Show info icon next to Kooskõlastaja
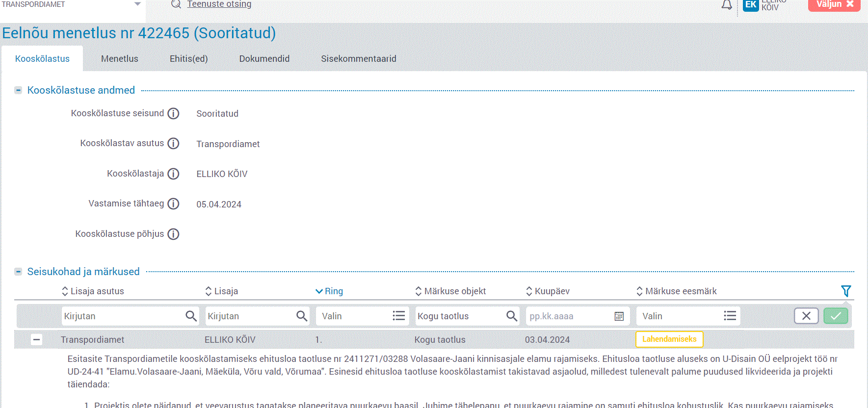This screenshot has height=408, width=868. pos(173,174)
